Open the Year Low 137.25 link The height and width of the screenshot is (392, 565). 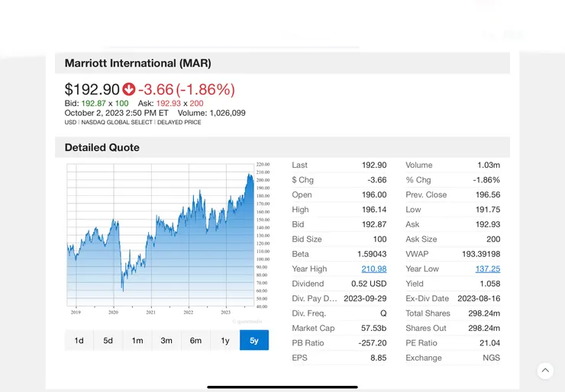pyautogui.click(x=488, y=269)
